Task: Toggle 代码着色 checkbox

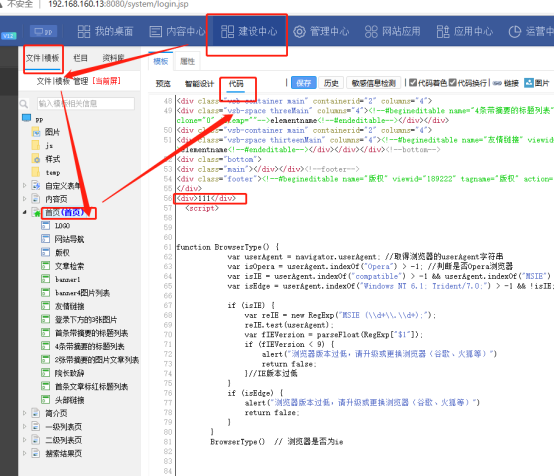Action: pos(413,83)
